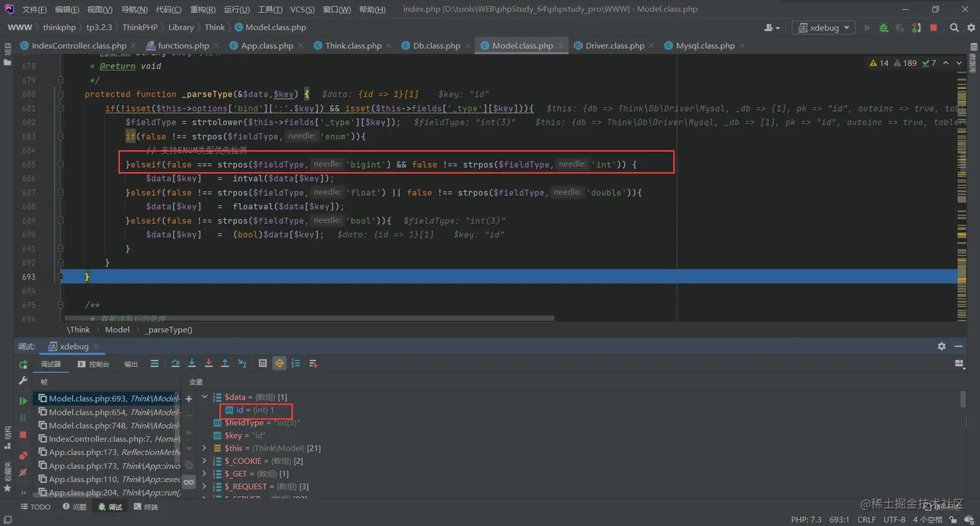Click Resume Program green icon
The width and height of the screenshot is (980, 526).
23,401
